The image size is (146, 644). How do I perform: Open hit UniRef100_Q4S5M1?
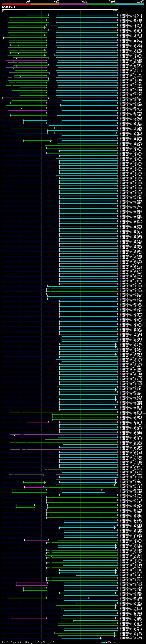tap(131, 198)
